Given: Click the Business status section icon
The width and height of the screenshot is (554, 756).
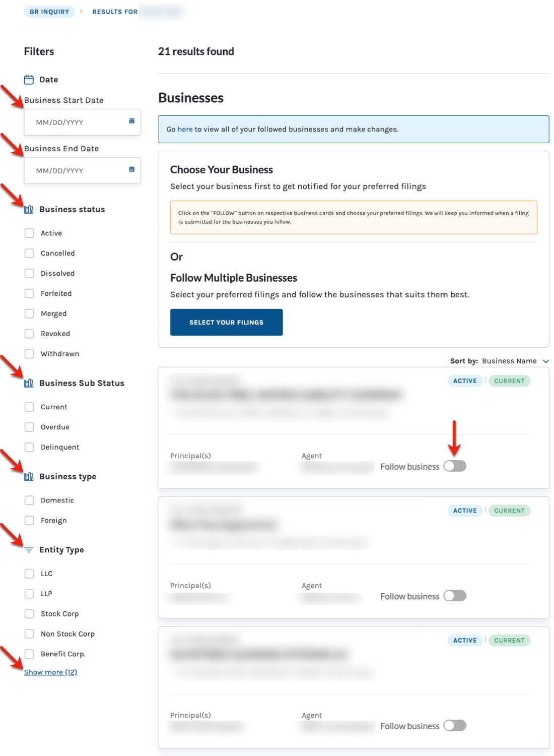Looking at the screenshot, I should [29, 209].
